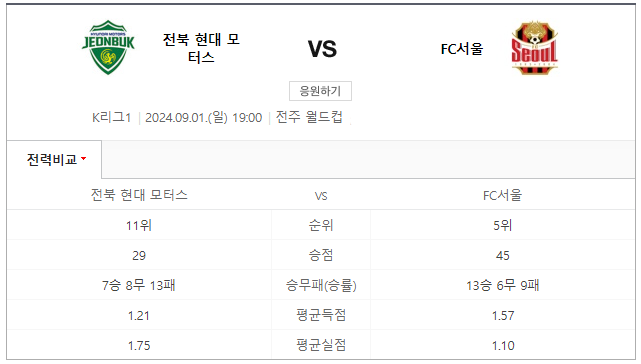Click the FC Seoul team crest
The image size is (641, 364).
(534, 47)
